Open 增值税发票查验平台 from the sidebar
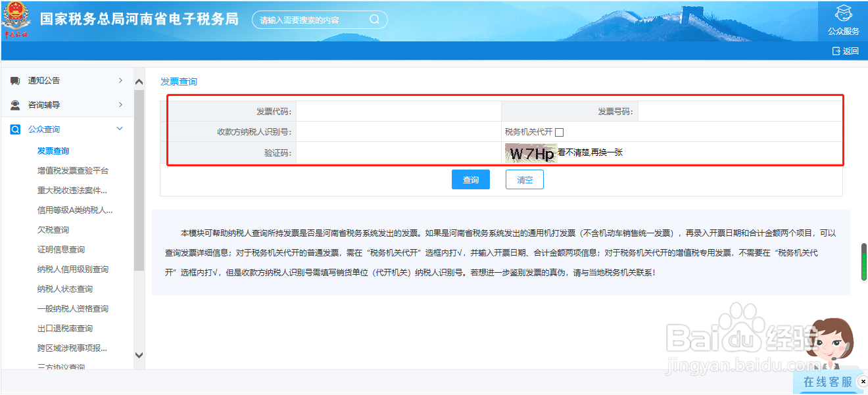The image size is (868, 395). point(72,170)
